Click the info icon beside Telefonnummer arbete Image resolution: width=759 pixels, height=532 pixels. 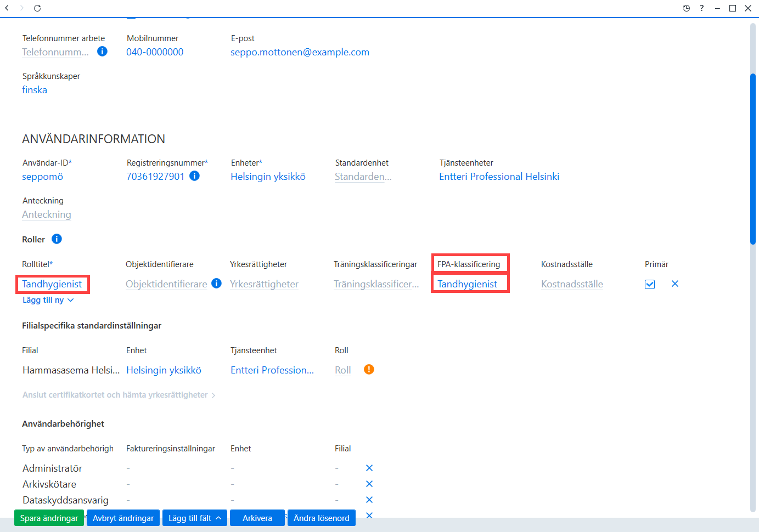[102, 52]
